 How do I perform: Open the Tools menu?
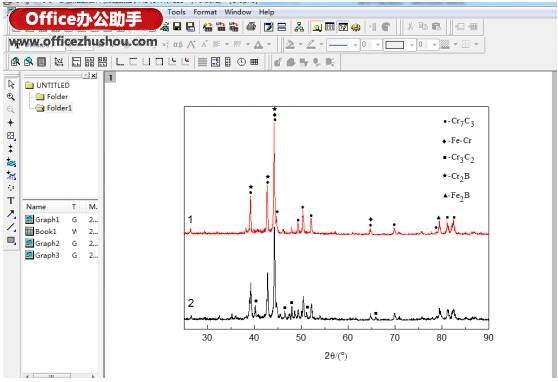[177, 12]
